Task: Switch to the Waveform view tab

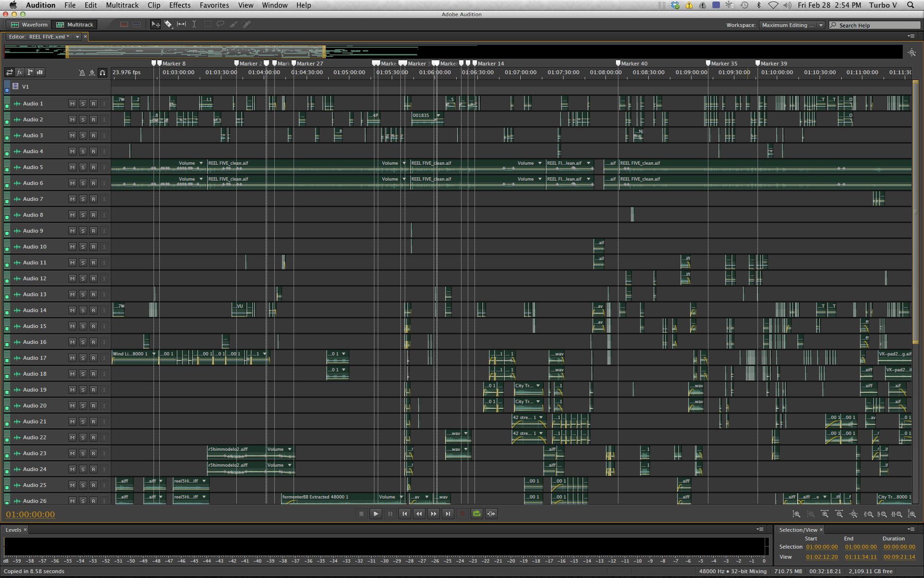Action: [x=29, y=24]
